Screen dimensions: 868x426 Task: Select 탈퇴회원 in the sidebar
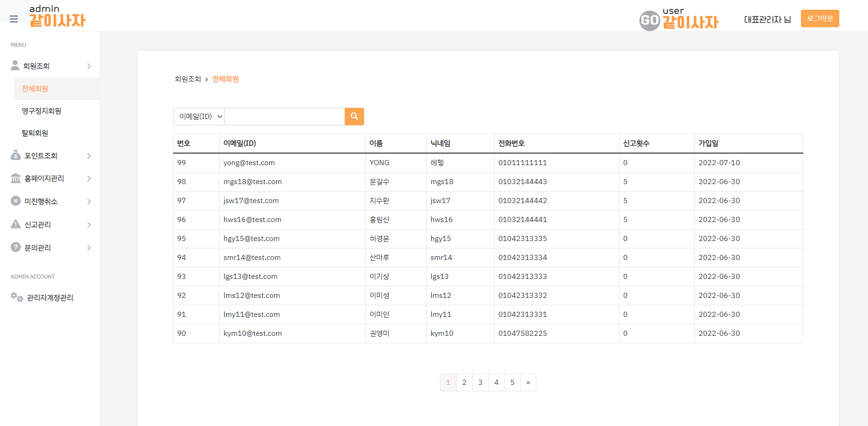(x=35, y=133)
